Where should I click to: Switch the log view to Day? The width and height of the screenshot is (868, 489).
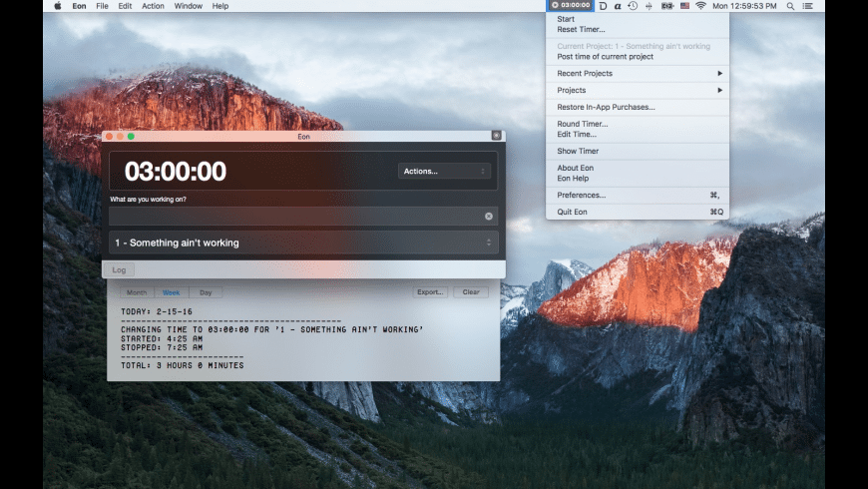[206, 292]
